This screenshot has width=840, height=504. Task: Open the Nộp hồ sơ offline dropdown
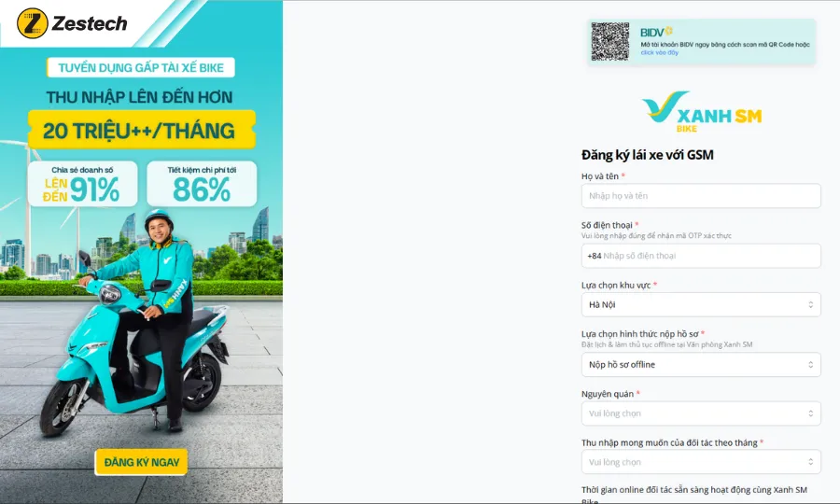click(x=701, y=365)
